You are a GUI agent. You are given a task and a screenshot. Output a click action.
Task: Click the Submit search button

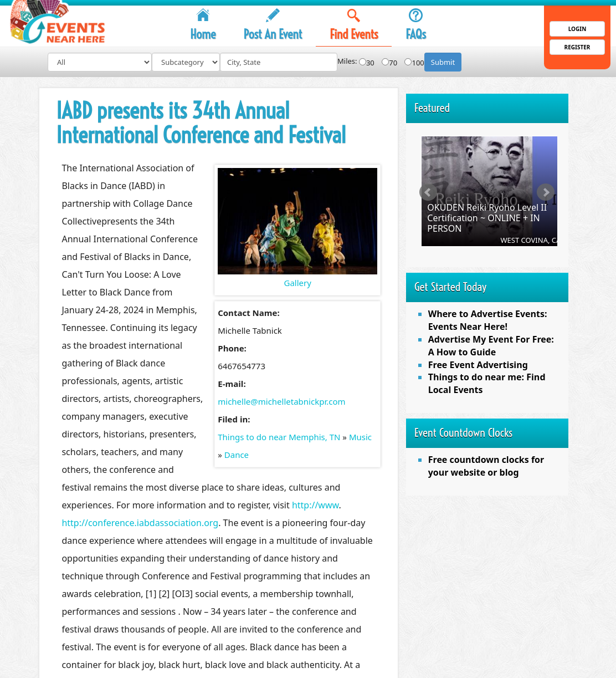[443, 62]
